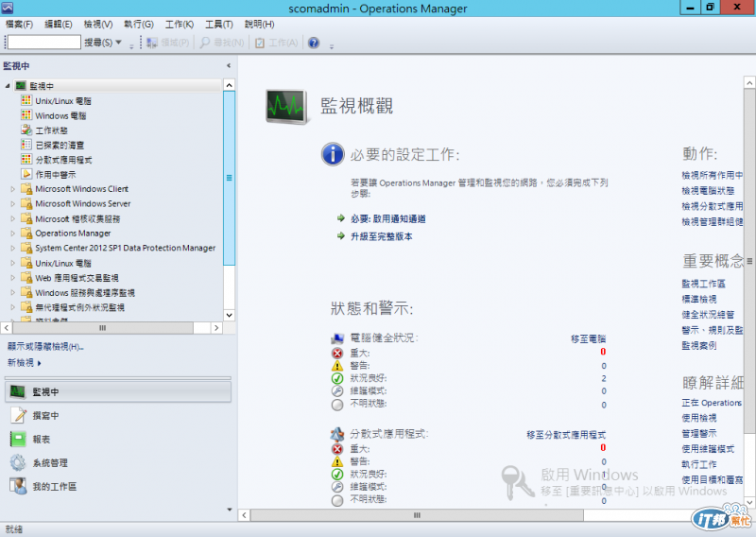Expand the Operations Manager tree folder

point(13,234)
